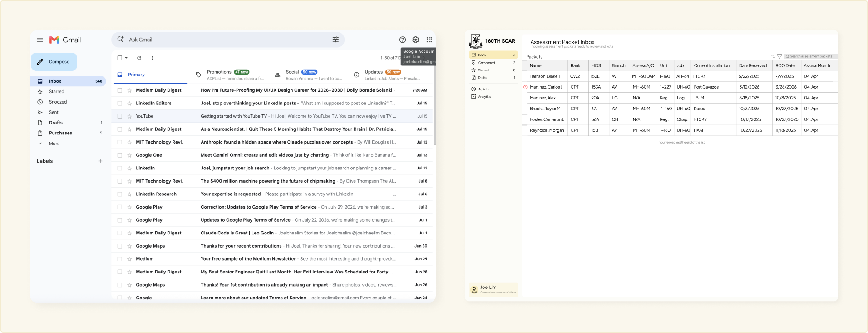The height and width of the screenshot is (333, 868).
Task: Star the YouTube TV email
Action: coord(129,116)
